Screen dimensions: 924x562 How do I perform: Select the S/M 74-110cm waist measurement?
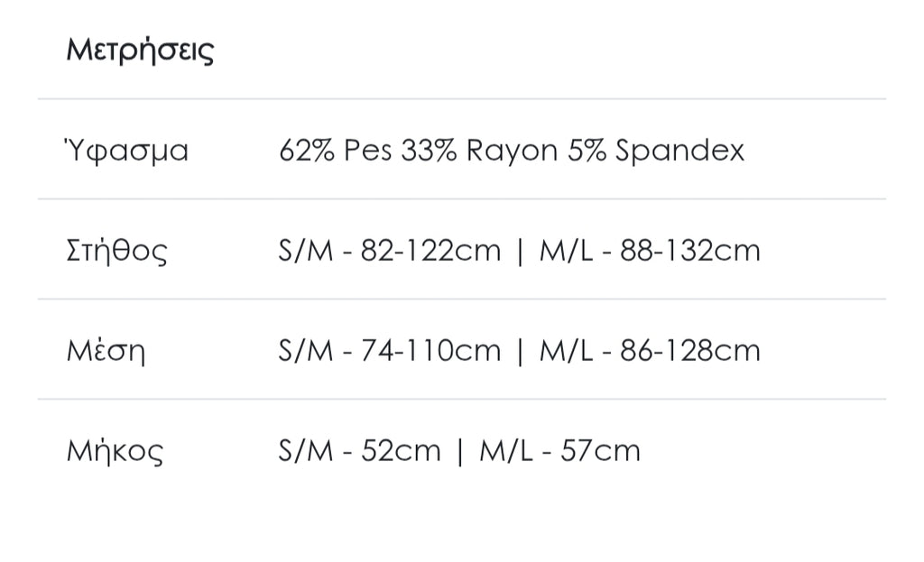point(389,350)
